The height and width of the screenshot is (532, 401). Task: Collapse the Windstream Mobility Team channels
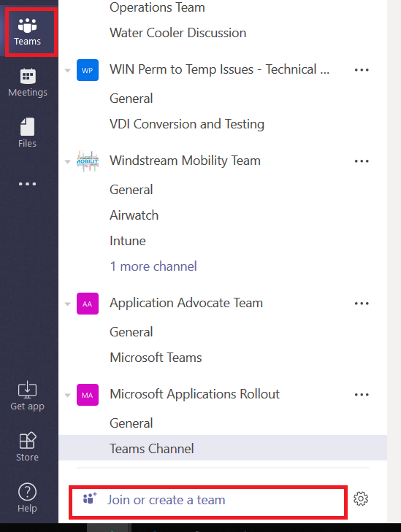[x=68, y=162]
